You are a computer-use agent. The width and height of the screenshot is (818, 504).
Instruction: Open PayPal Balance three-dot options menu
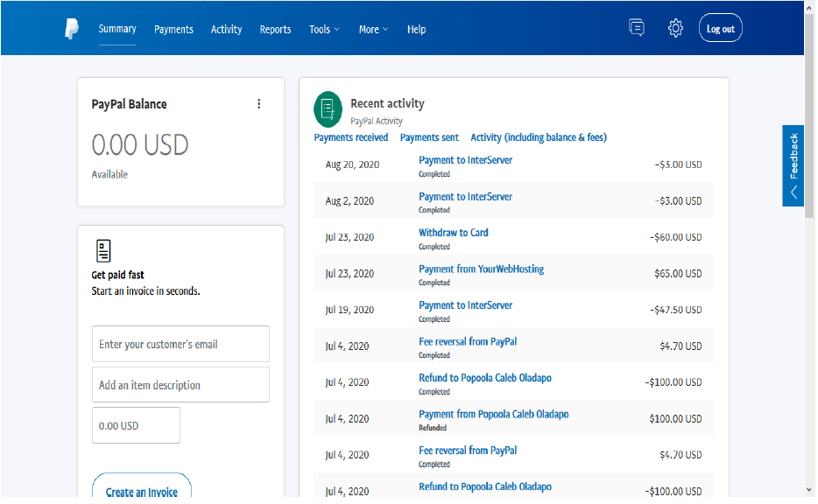point(258,104)
